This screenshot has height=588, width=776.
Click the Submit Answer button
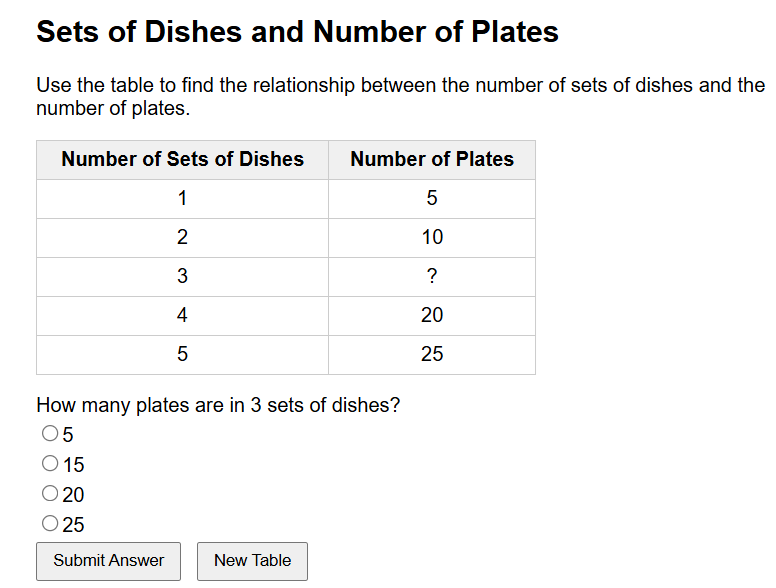pos(108,561)
